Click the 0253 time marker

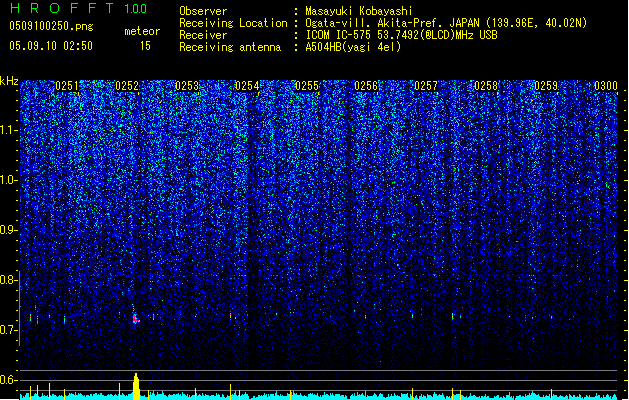(187, 86)
